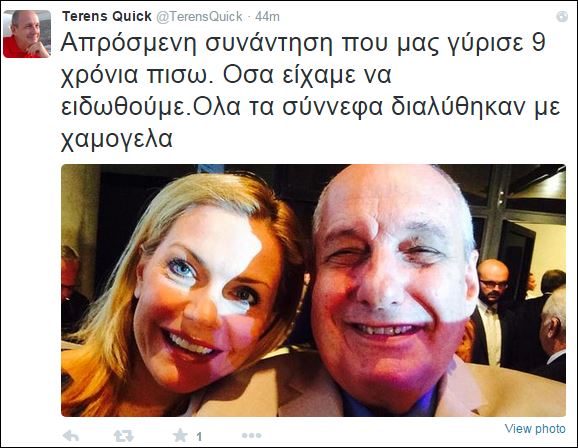Click the globe icon on the tweet
Screen dimensions: 578x448
pos(562,16)
